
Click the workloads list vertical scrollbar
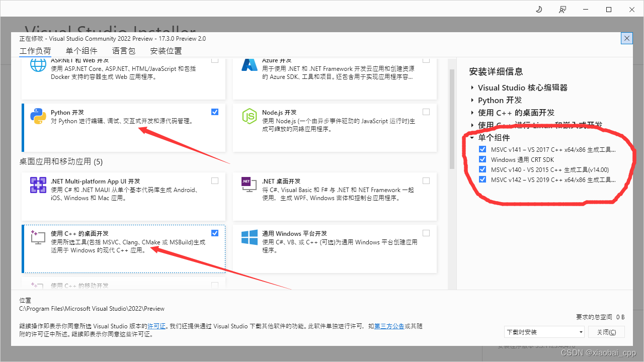tap(451, 118)
